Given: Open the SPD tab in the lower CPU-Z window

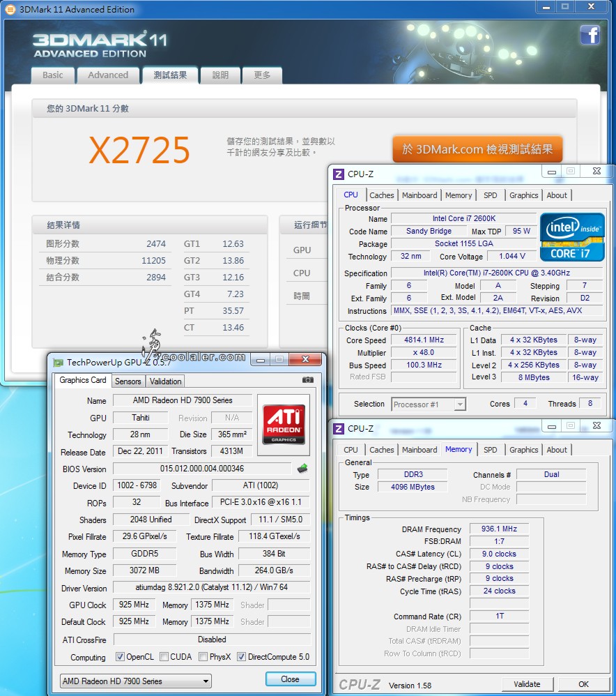Looking at the screenshot, I should point(490,450).
